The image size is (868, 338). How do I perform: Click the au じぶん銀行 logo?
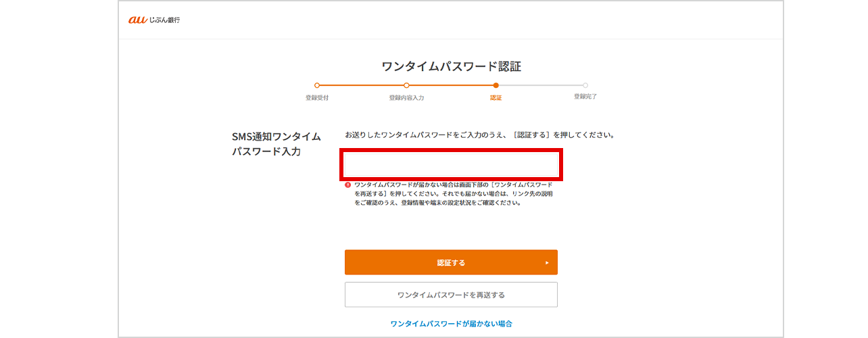point(154,20)
